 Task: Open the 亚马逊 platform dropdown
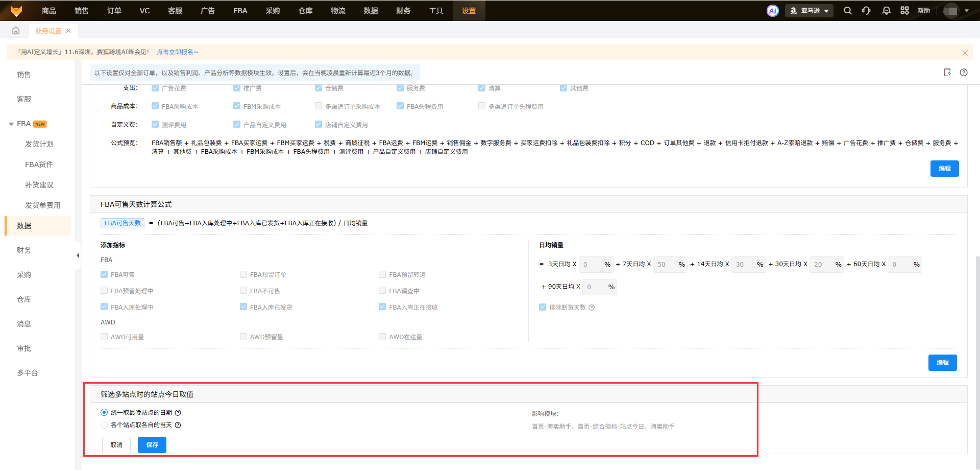(809, 11)
